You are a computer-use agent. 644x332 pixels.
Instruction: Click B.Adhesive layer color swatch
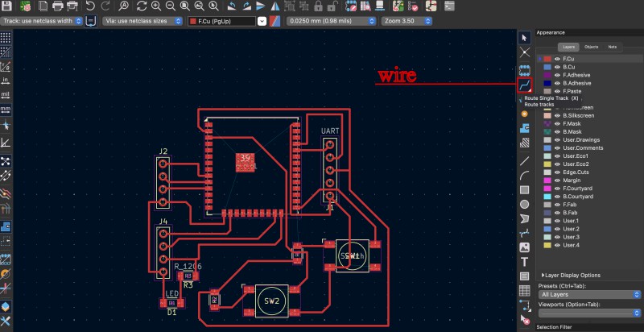[547, 84]
